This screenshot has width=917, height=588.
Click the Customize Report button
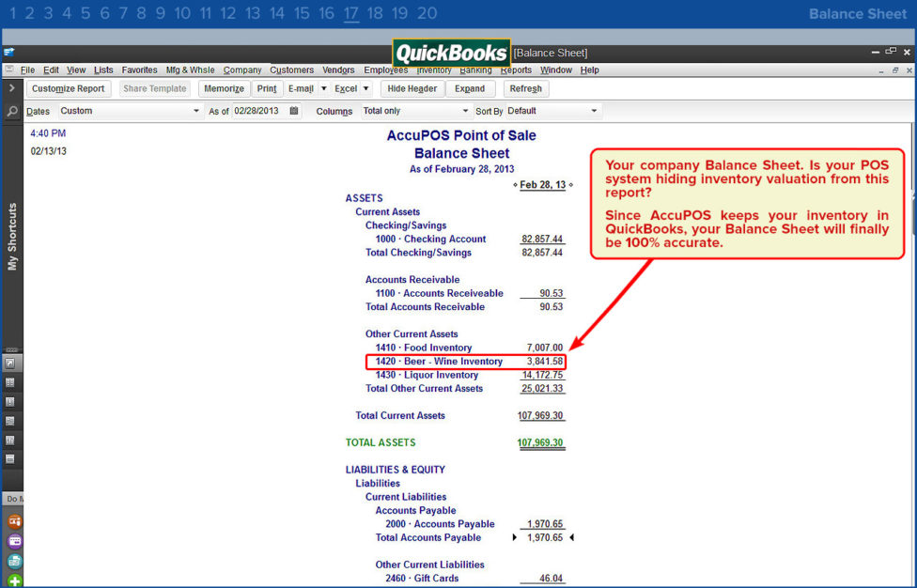tap(68, 88)
